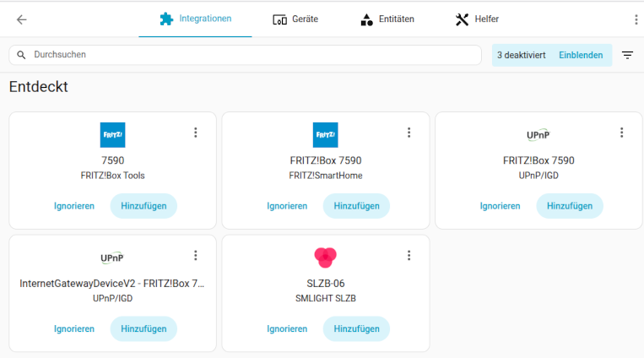
Task: Show deactivated integrations via Einblenden
Action: 581,55
